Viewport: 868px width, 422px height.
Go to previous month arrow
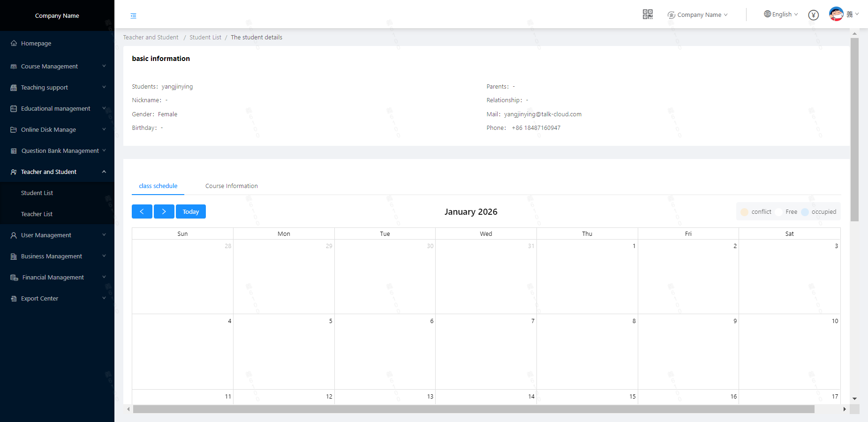pos(142,211)
